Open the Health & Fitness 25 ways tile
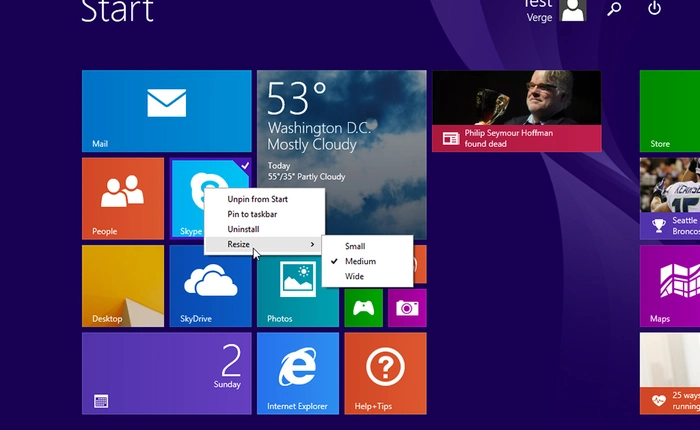The height and width of the screenshot is (430, 700). click(x=670, y=373)
